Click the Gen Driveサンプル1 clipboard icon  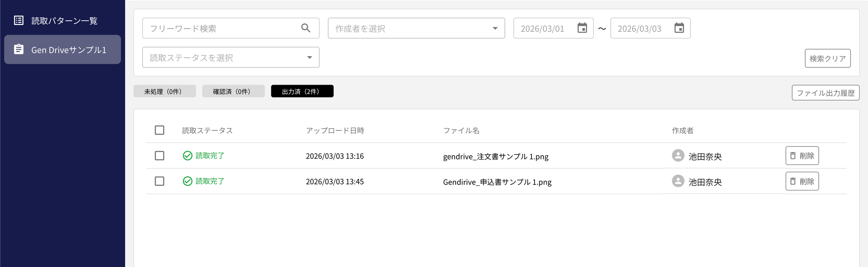(x=19, y=50)
